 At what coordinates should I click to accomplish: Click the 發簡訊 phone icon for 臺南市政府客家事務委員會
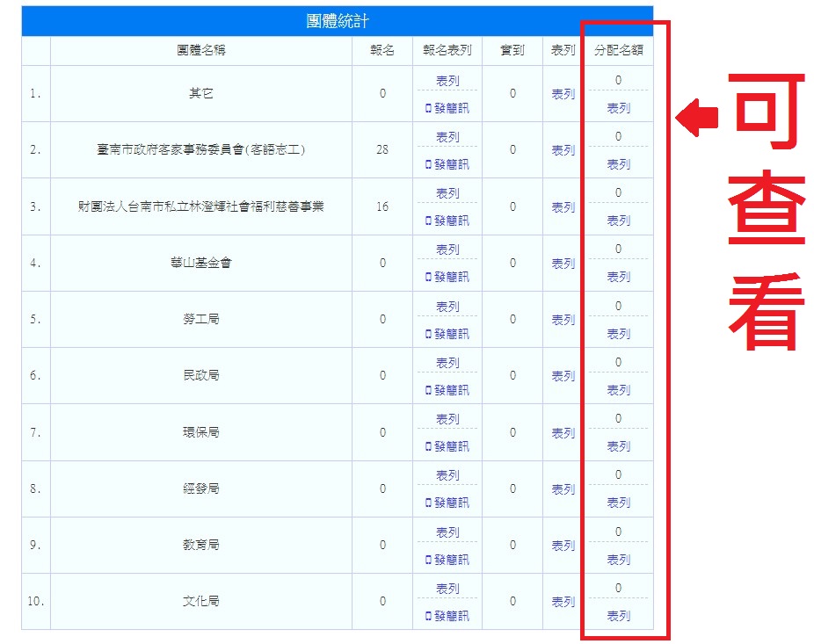[428, 164]
